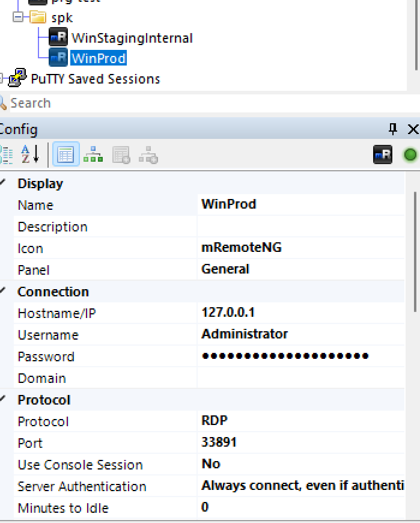Click the green host status indicator
This screenshot has height=523, width=420.
point(410,154)
